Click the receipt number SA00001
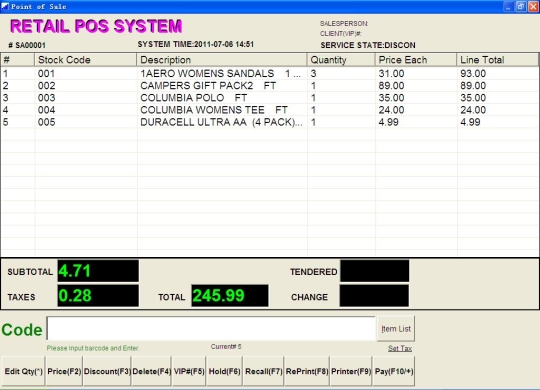Image resolution: width=540 pixels, height=390 pixels. (27, 45)
